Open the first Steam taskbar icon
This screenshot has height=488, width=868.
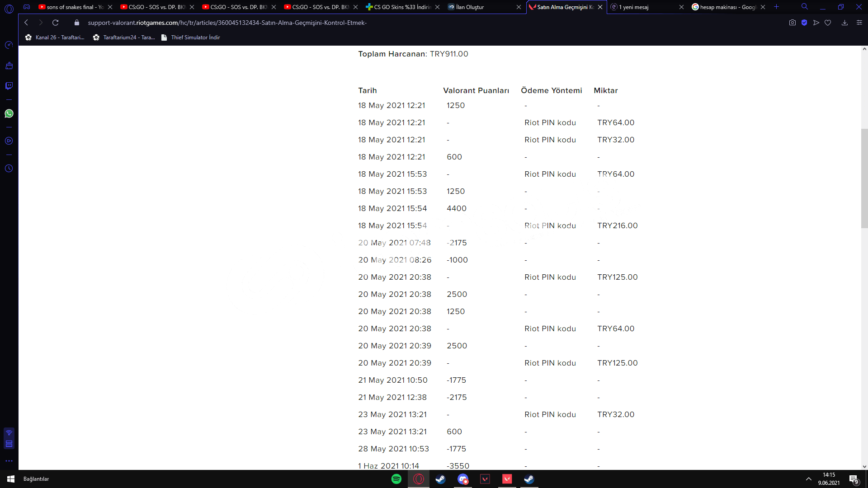[440, 479]
